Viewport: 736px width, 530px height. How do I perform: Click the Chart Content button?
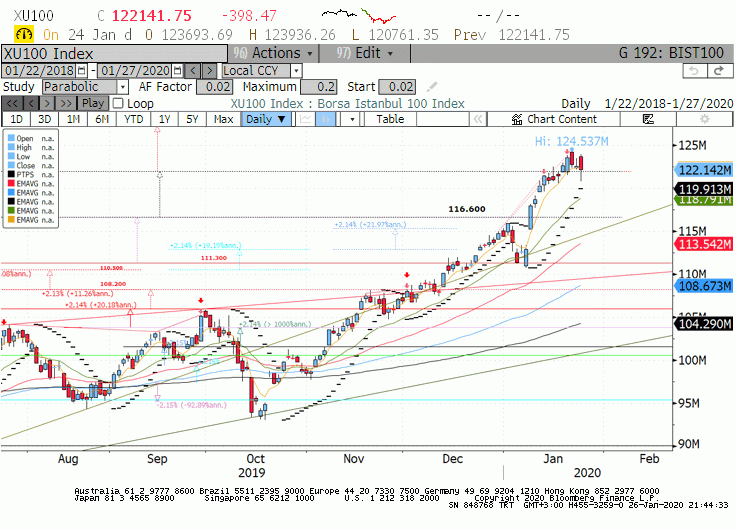[554, 119]
